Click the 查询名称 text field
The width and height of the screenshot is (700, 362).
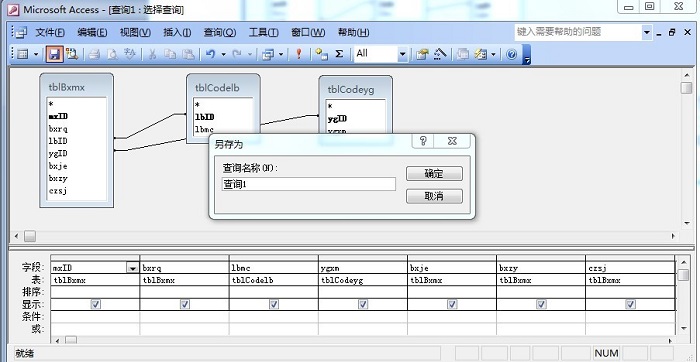308,184
